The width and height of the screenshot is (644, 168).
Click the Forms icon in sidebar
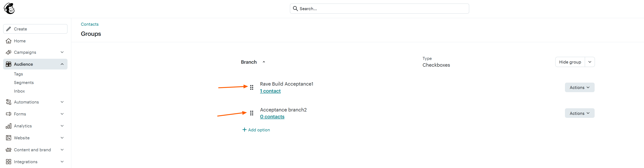point(9,114)
